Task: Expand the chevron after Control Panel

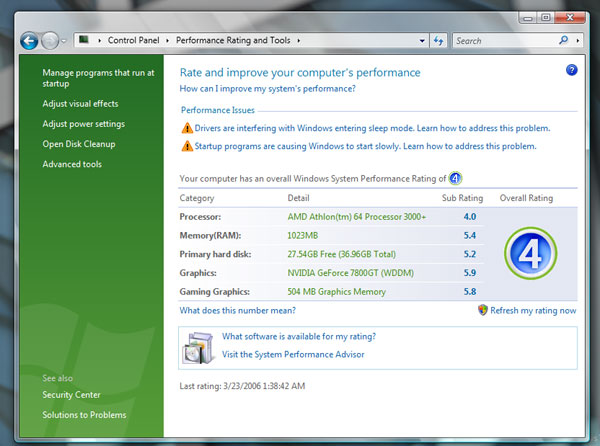Action: click(x=168, y=40)
